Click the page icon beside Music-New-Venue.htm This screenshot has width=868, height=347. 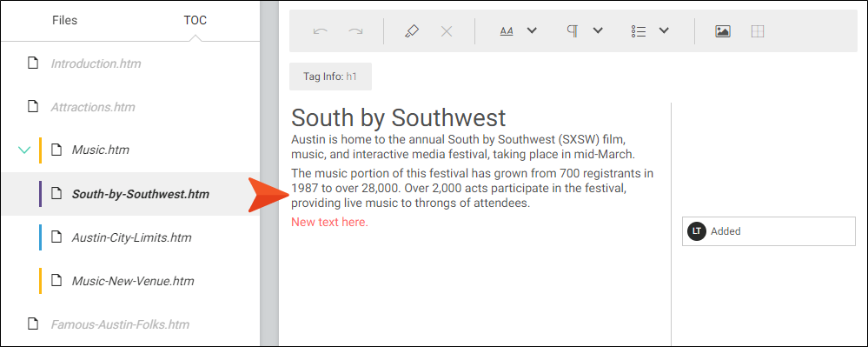pyautogui.click(x=56, y=281)
